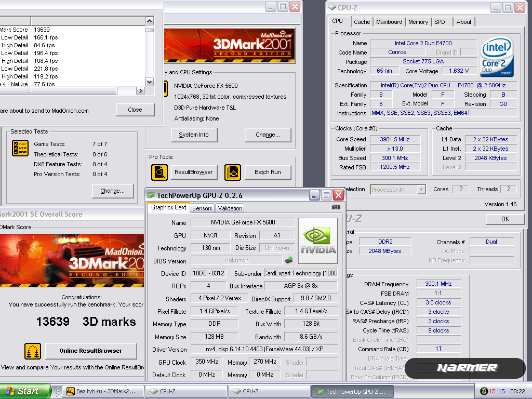Screen dimensions: 532x399
Task: Click the DRAM Frequency 300.1 MHz value
Action: pos(438,284)
